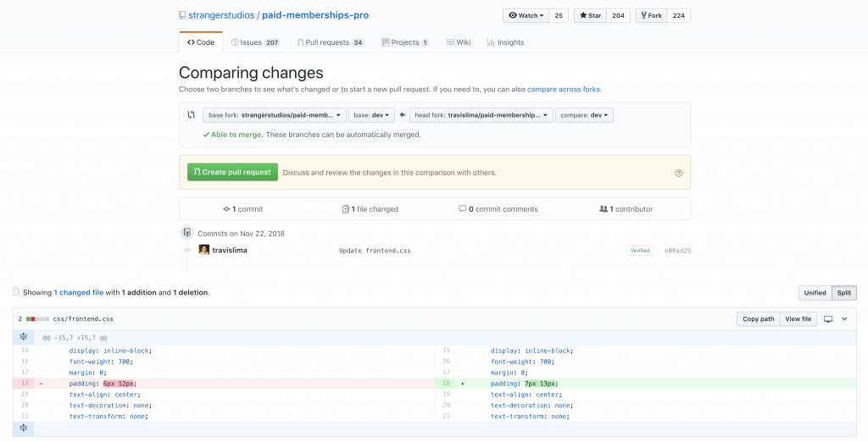Viewport: 868px width, 442px height.
Task: Open the paid-memberships-pro repository link
Action: [315, 15]
